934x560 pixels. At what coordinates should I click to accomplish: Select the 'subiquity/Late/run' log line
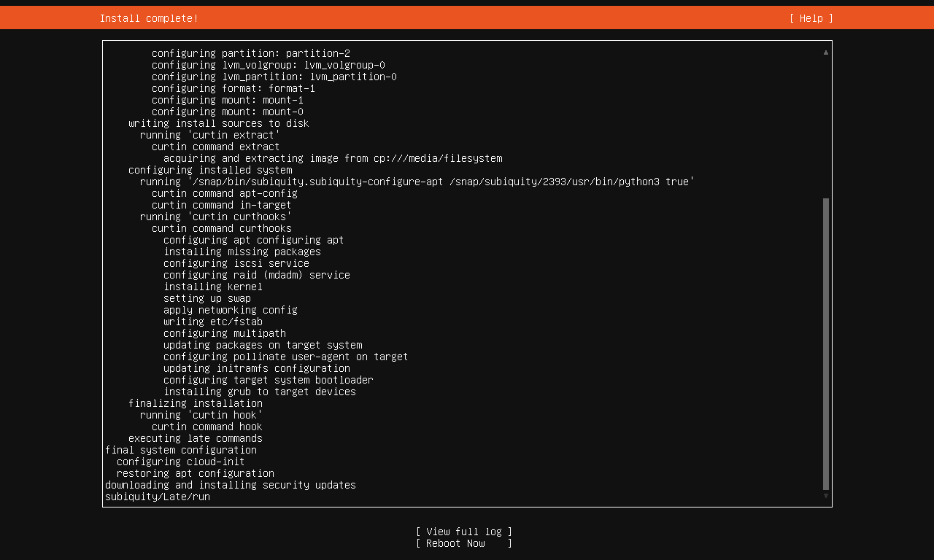(x=158, y=497)
